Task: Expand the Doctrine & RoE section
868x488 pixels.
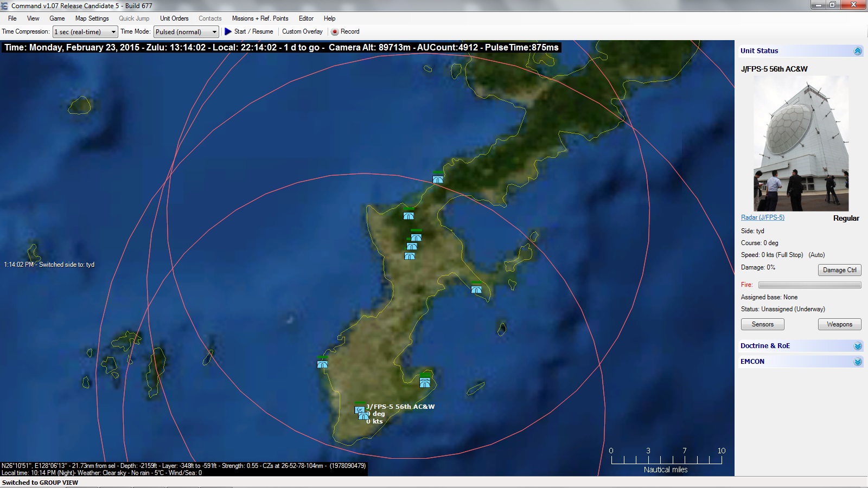Action: point(858,346)
